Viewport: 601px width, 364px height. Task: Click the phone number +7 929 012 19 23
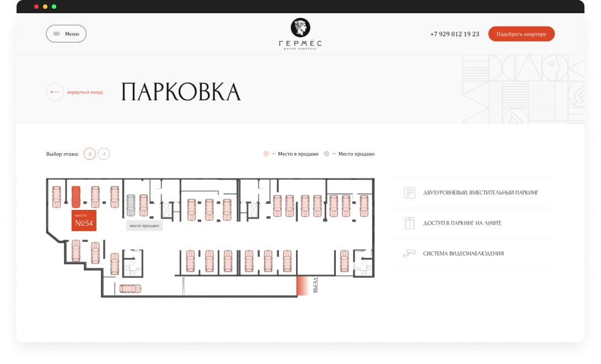tap(454, 34)
